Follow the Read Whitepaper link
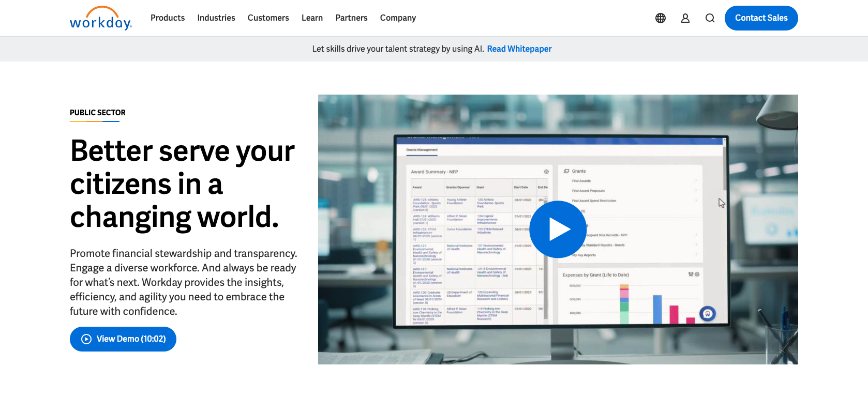Screen dimensions: 868x397 click(519, 49)
